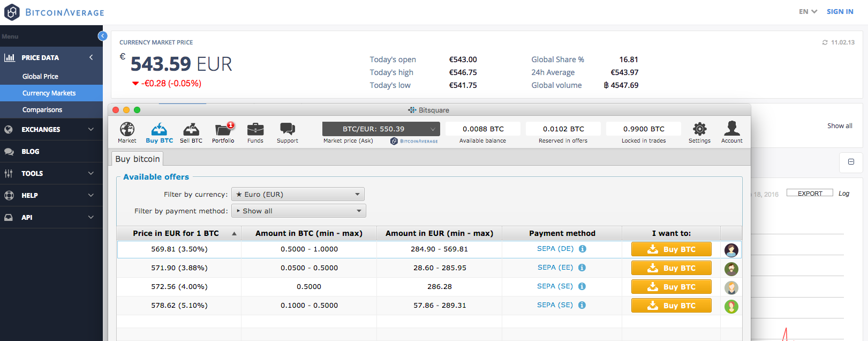Click Show all on the website
This screenshot has width=868, height=341.
(840, 126)
